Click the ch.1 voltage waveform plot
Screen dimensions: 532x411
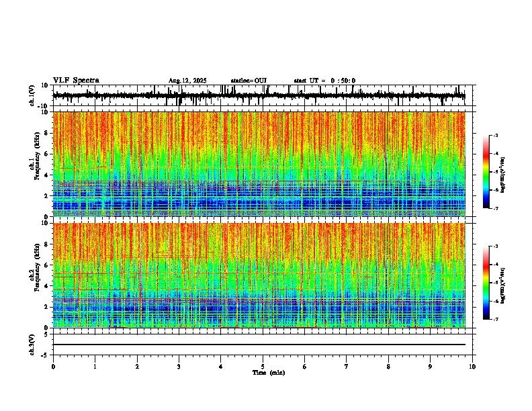(x=259, y=95)
